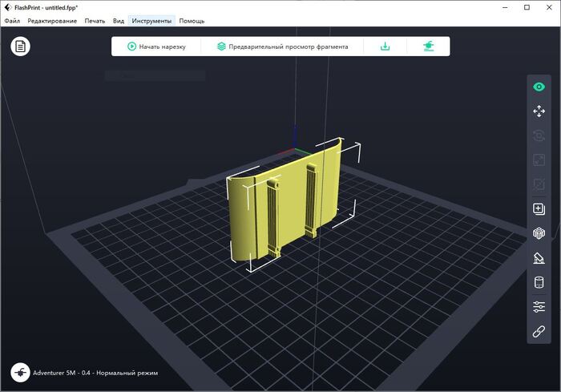Open the supports tool icon
561x392 pixels.
click(539, 258)
